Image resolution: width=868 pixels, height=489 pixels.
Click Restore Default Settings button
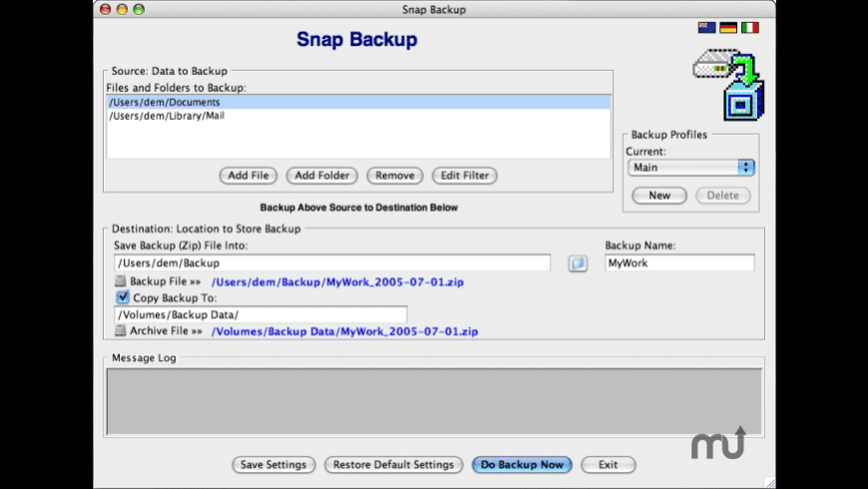(393, 465)
